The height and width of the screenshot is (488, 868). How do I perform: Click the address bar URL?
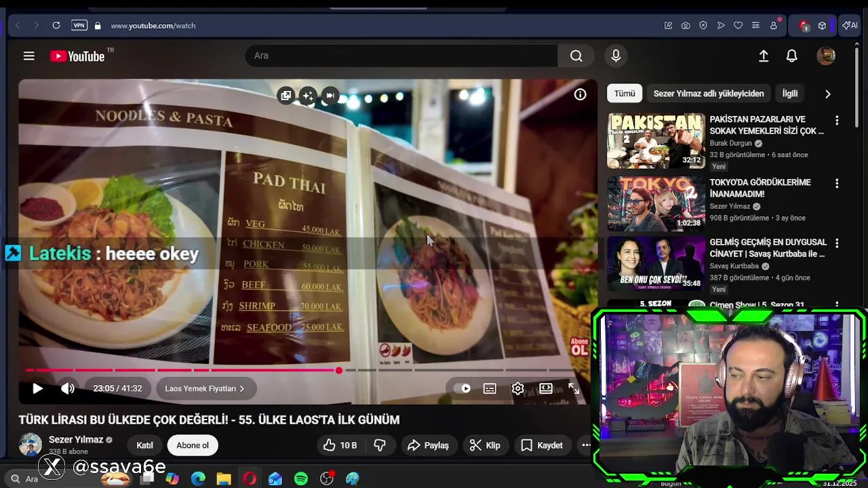point(153,26)
